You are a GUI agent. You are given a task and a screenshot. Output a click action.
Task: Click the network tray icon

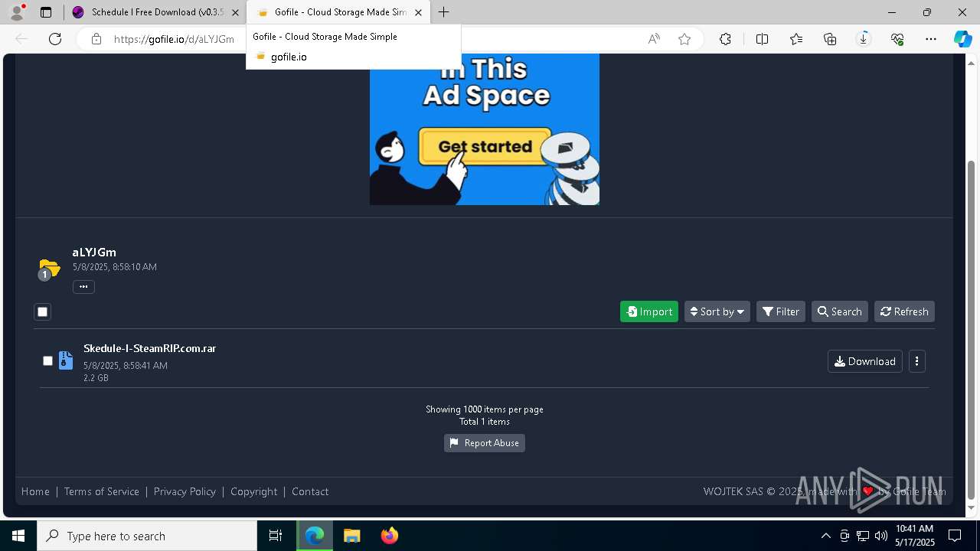pos(863,536)
